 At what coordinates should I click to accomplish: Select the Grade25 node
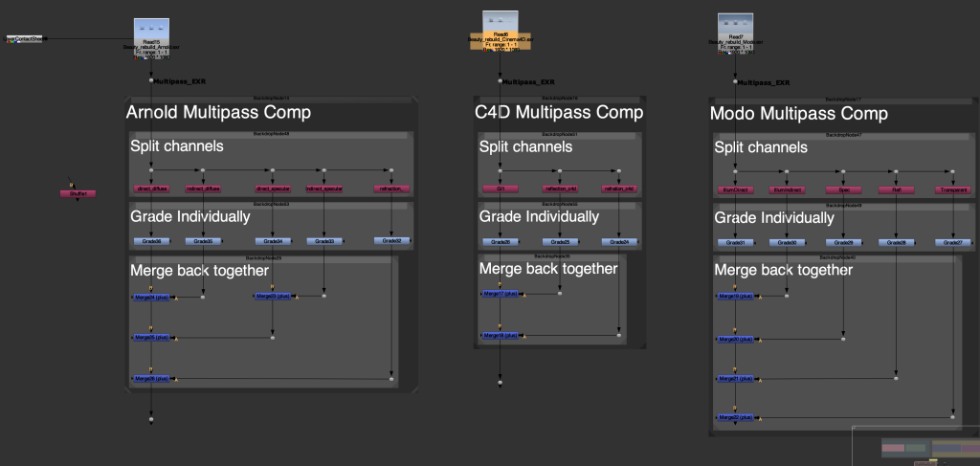[x=560, y=242]
